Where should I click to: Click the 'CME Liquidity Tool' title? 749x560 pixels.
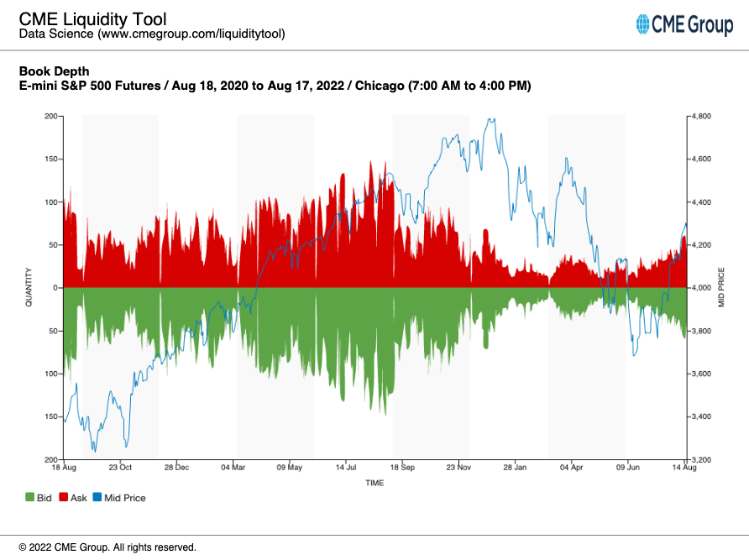(92, 19)
